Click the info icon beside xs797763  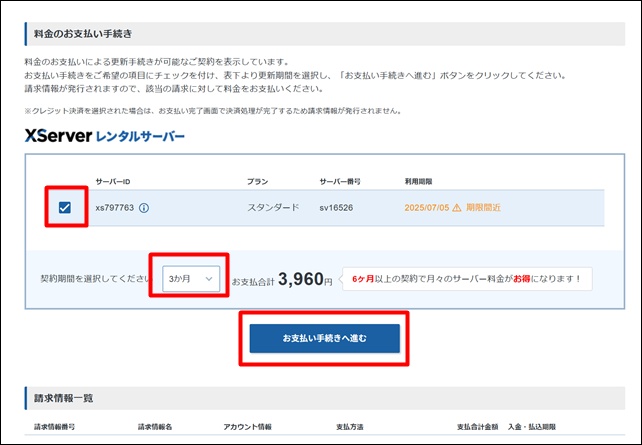(x=144, y=208)
